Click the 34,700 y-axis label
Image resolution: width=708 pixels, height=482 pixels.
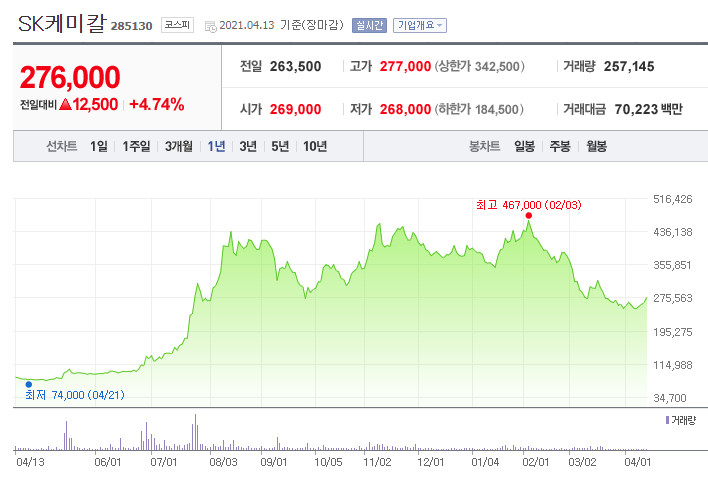(670, 398)
